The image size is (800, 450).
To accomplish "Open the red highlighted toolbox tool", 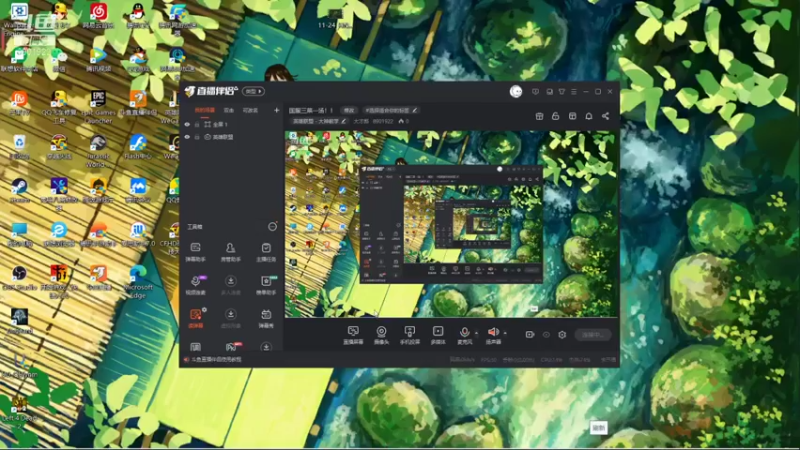I will coord(195,318).
